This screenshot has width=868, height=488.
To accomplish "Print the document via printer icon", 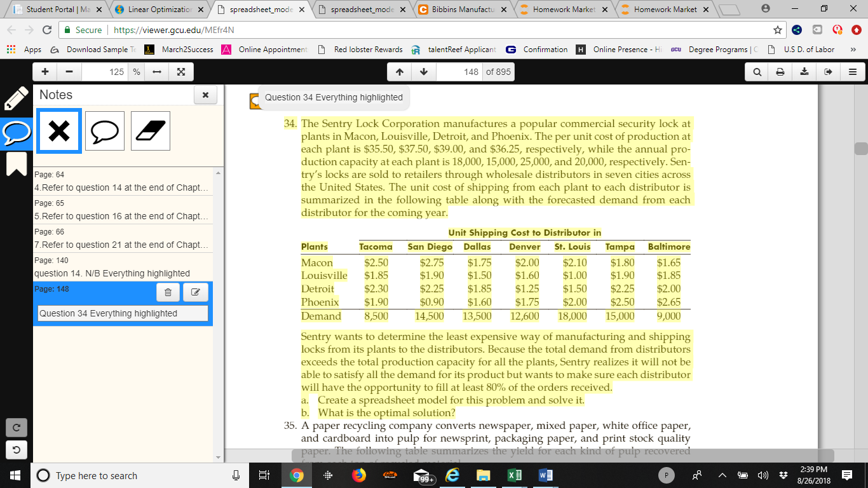I will pos(781,72).
